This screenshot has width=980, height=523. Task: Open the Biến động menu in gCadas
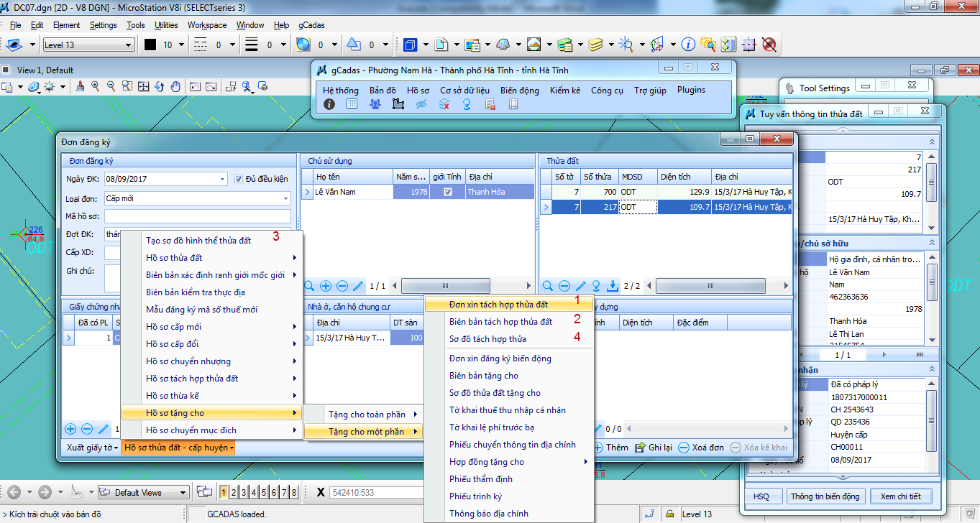click(x=519, y=91)
